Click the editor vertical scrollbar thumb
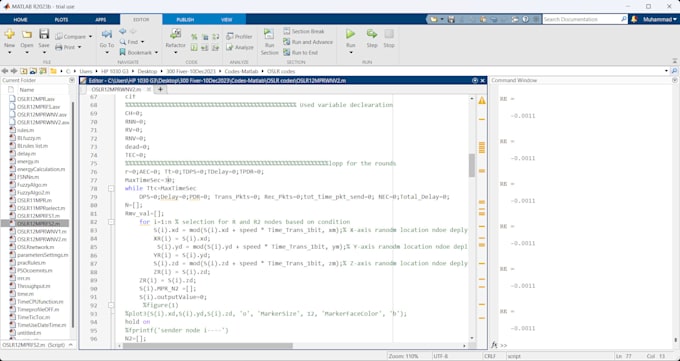Image resolution: width=680 pixels, height=361 pixels. (x=472, y=165)
